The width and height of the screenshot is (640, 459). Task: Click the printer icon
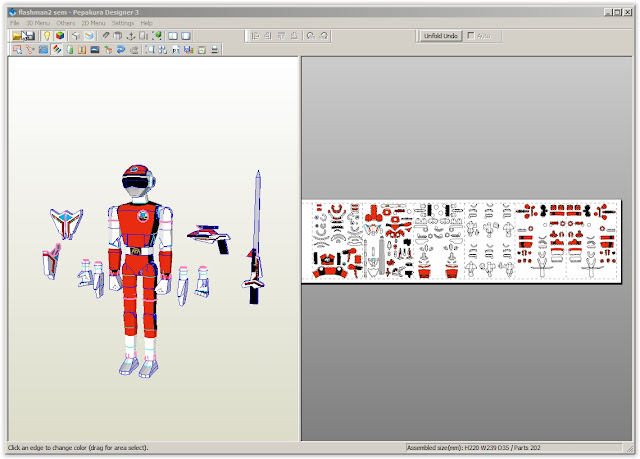pos(215,50)
